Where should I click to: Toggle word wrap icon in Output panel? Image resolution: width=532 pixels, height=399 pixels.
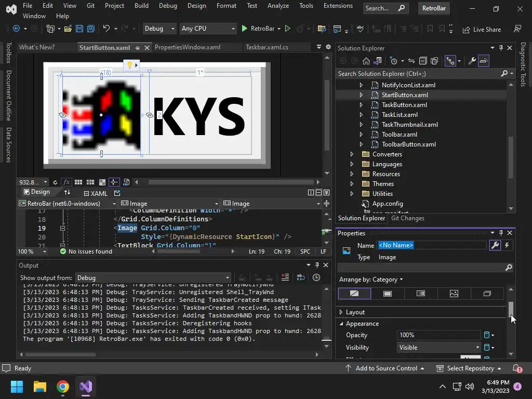(301, 277)
